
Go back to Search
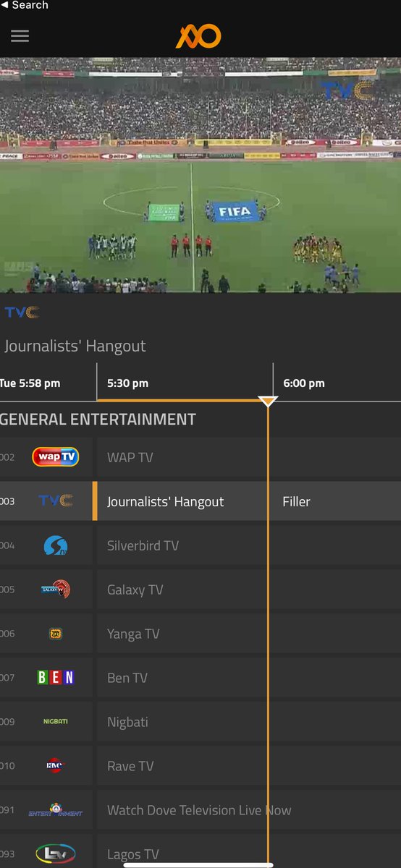[25, 6]
